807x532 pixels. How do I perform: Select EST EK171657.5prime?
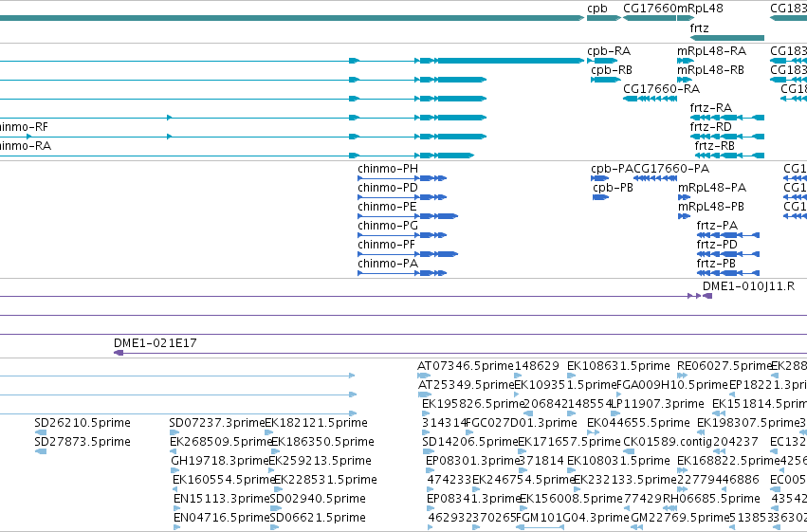[523, 451]
